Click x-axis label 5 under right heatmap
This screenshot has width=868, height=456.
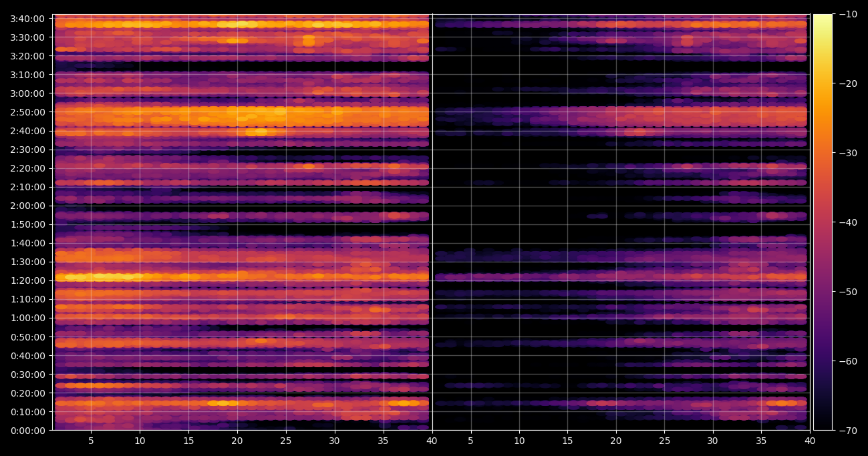[x=471, y=441]
